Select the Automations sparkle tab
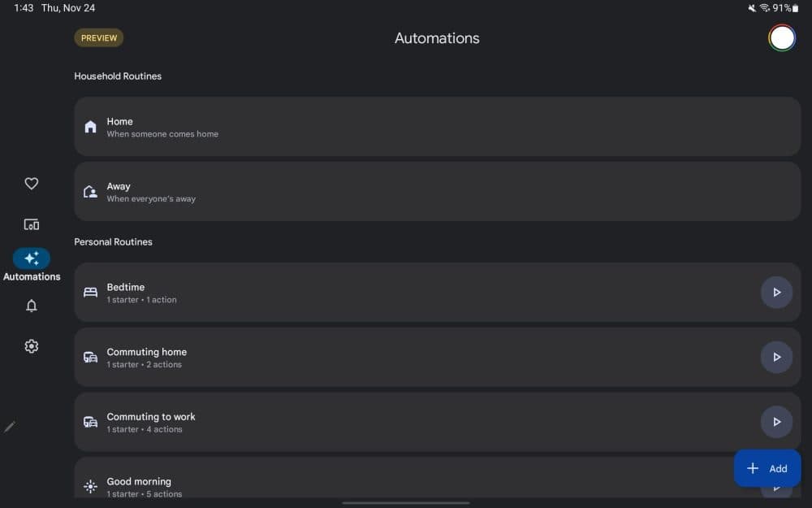This screenshot has height=508, width=812. (32, 258)
